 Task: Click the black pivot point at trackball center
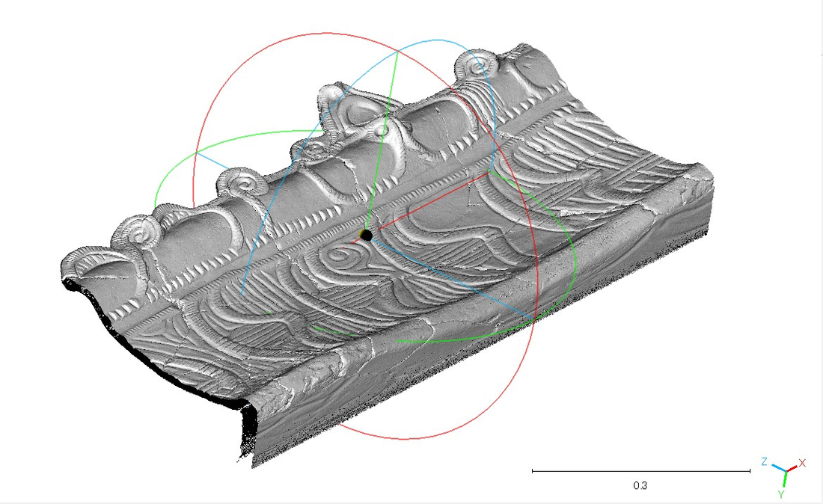(366, 235)
